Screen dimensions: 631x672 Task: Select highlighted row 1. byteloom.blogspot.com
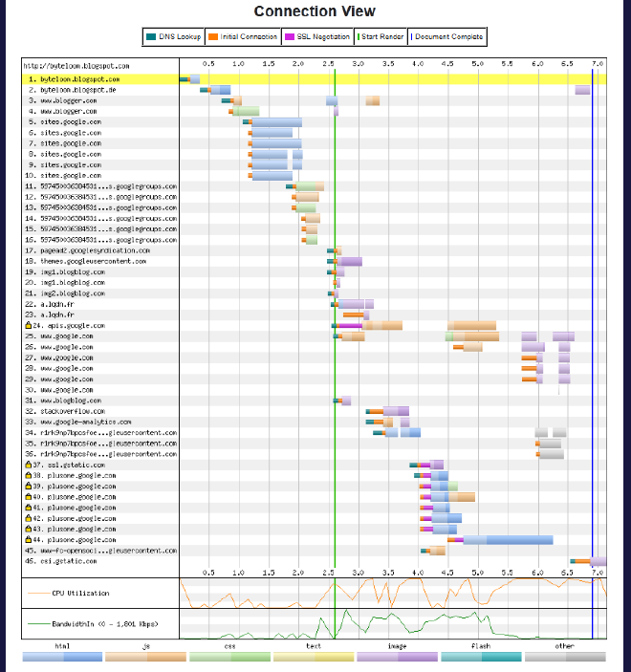pos(315,79)
